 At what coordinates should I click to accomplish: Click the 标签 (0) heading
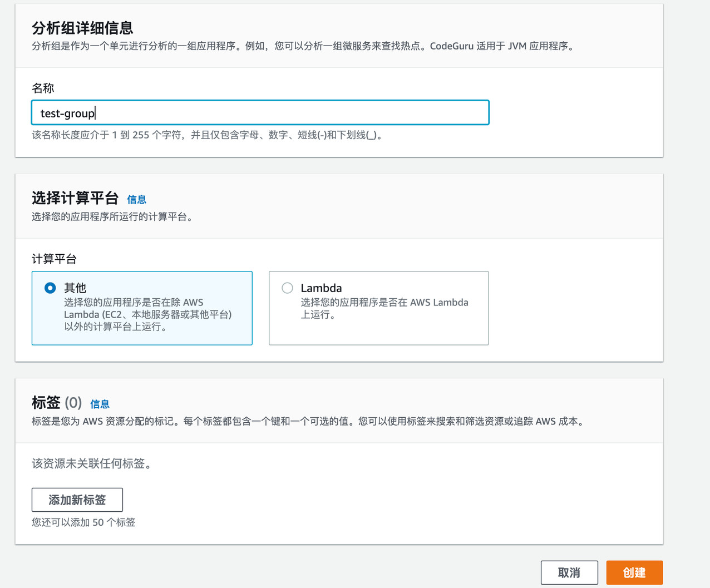click(x=57, y=402)
